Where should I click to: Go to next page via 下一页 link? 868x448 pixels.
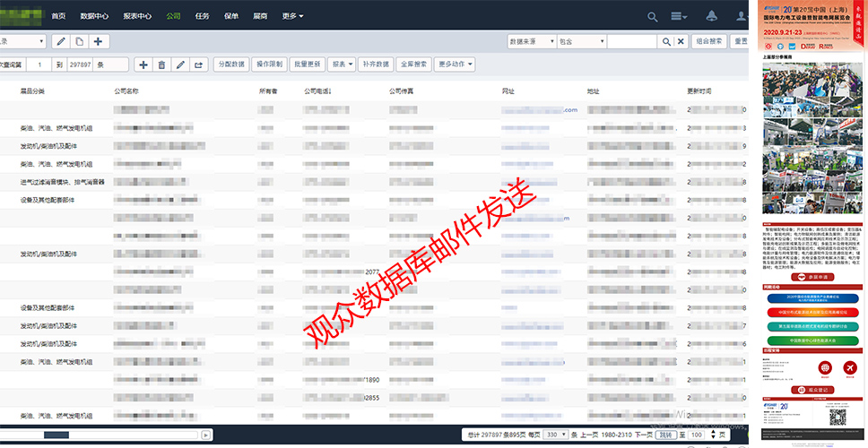644,435
